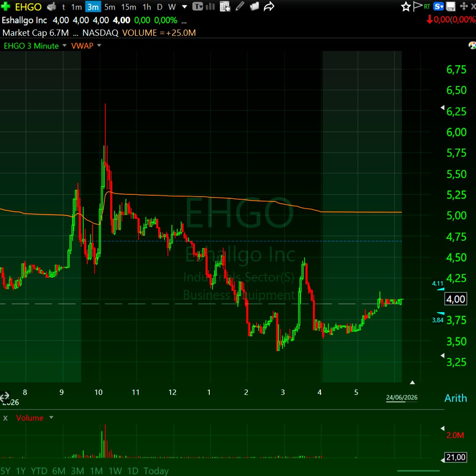Viewport: 476px width, 476px height.
Task: Open the blue S dropdown button
Action: click(439, 6)
